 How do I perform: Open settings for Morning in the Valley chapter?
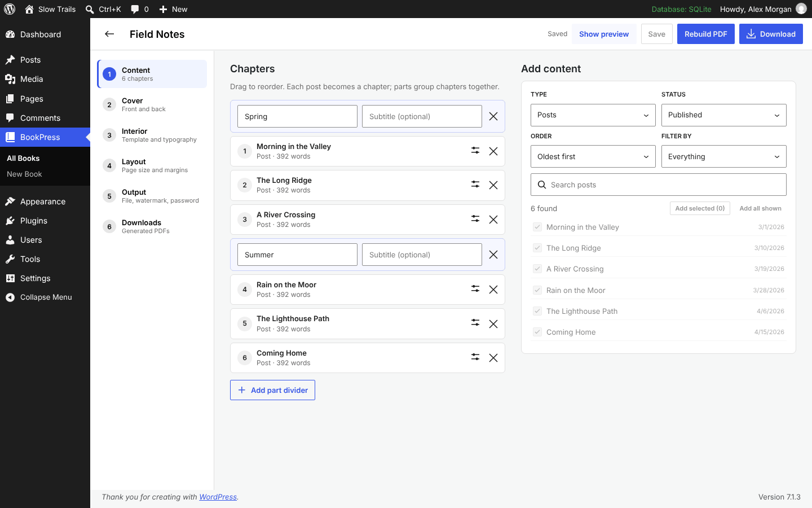click(x=475, y=151)
